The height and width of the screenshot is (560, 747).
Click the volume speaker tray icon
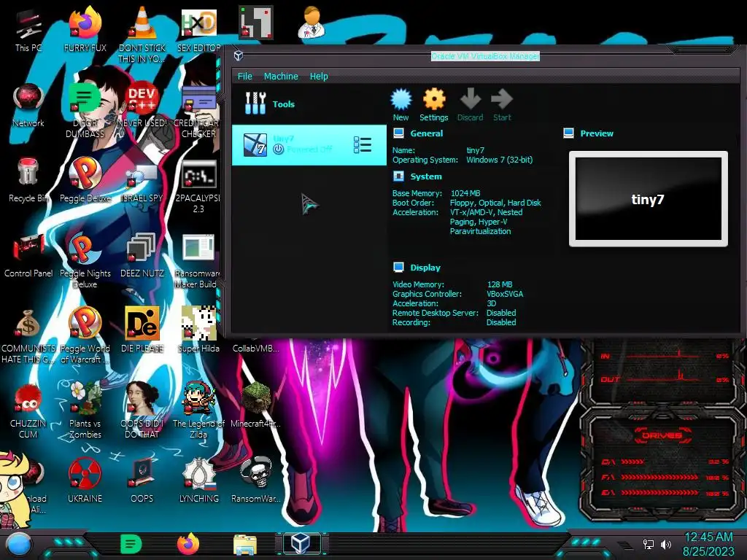coord(665,544)
